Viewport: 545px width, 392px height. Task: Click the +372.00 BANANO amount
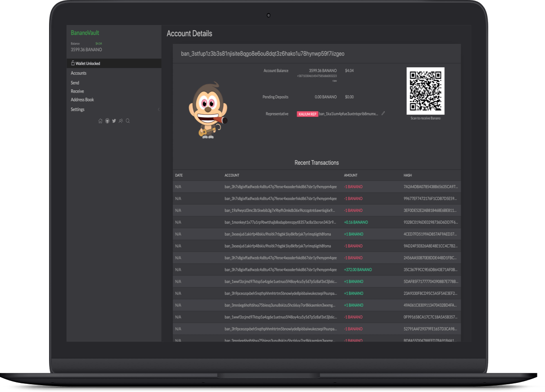pyautogui.click(x=358, y=269)
